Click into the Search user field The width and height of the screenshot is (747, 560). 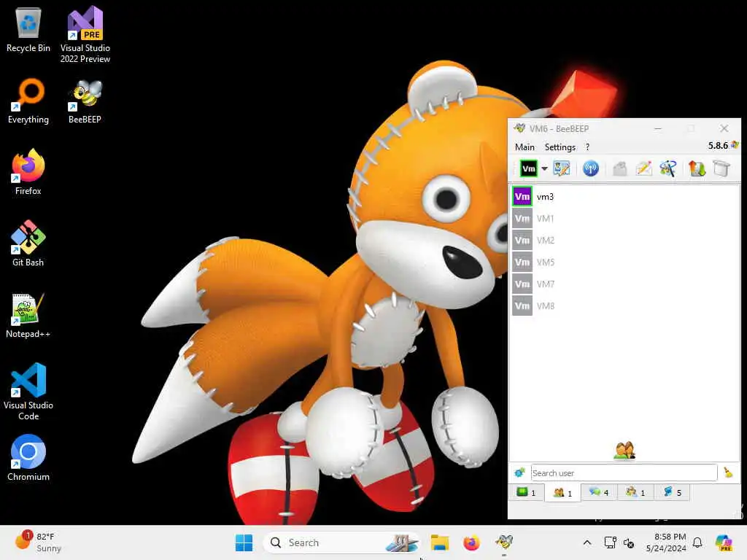(624, 472)
